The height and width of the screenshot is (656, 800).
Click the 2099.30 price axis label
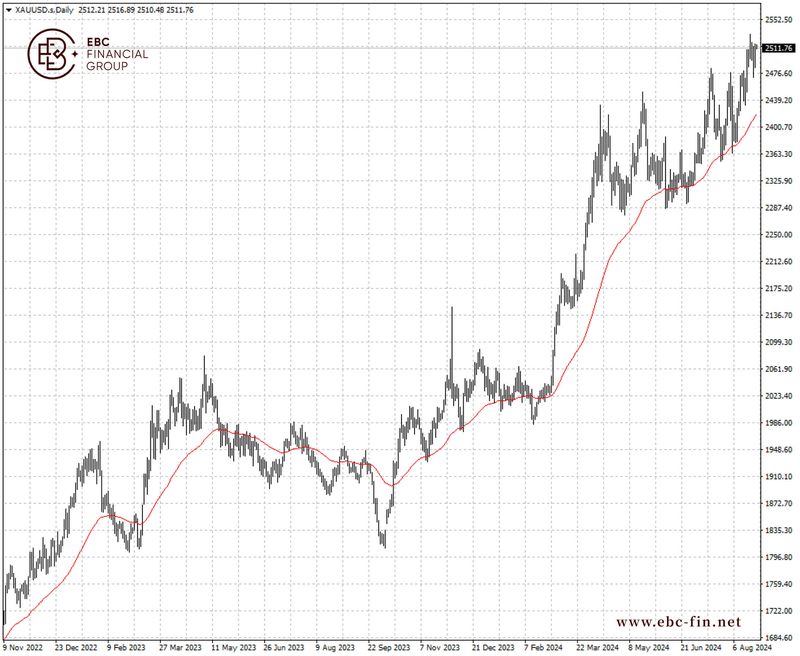tap(779, 342)
